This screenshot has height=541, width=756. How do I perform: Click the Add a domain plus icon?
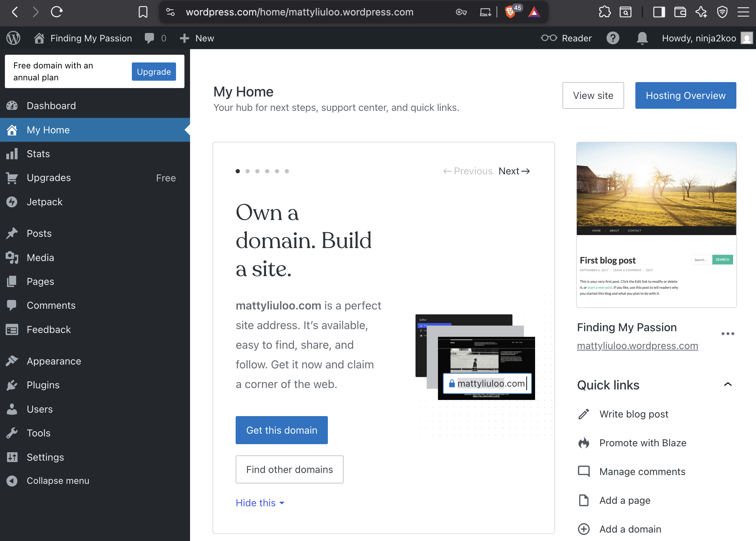pos(584,529)
